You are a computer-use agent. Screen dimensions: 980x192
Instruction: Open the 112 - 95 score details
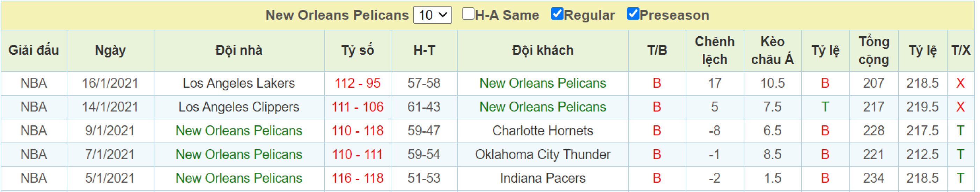click(x=357, y=83)
